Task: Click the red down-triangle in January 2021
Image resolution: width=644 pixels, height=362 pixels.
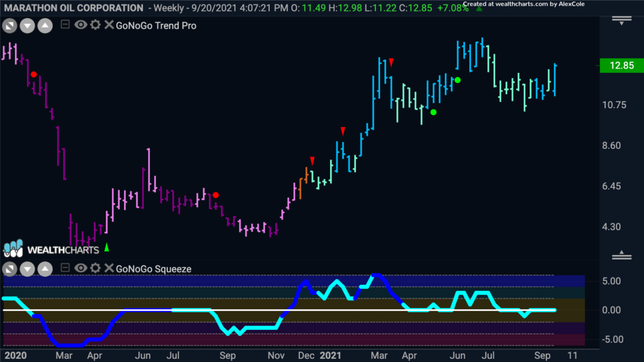Action: (x=343, y=131)
